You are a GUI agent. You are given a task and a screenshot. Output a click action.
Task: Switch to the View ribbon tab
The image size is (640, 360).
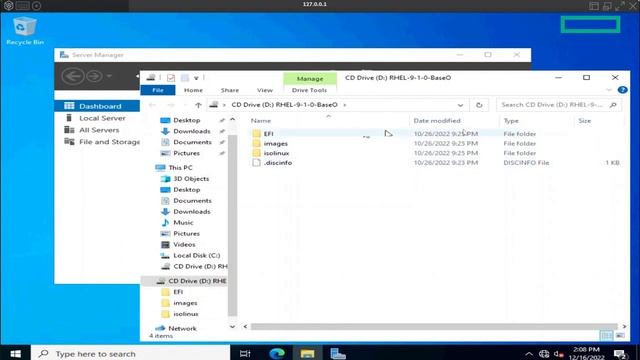click(265, 90)
